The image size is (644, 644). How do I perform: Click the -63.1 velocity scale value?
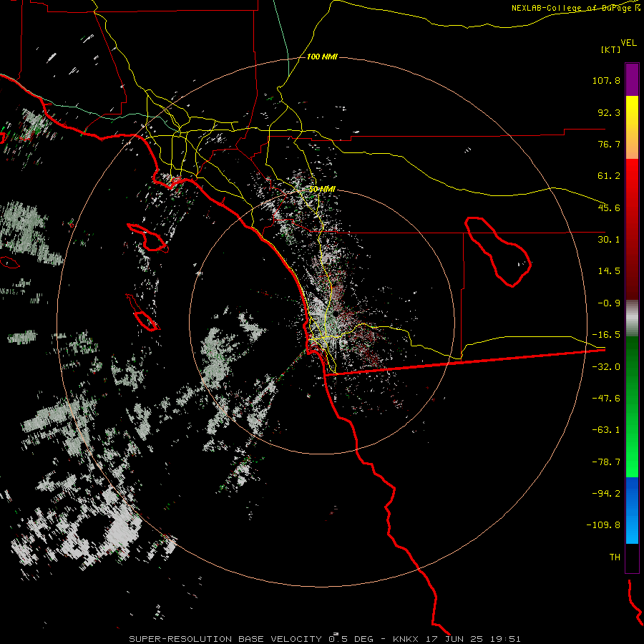(606, 430)
